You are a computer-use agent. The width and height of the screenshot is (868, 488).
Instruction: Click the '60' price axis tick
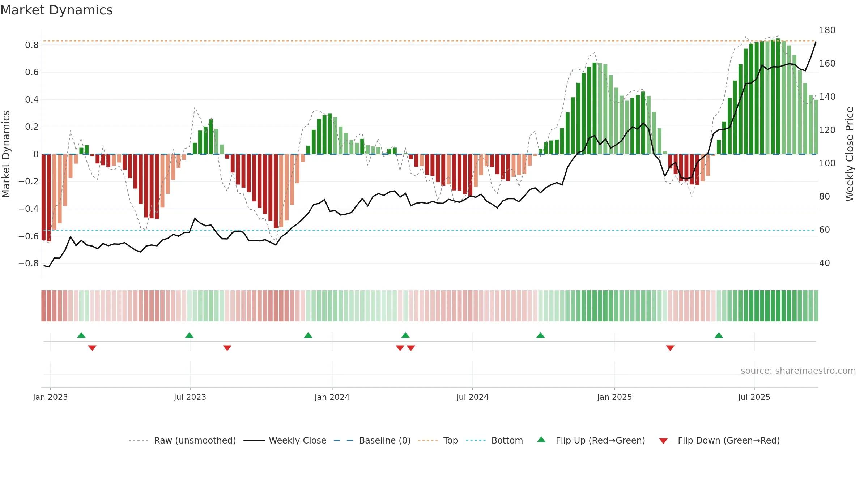[825, 230]
